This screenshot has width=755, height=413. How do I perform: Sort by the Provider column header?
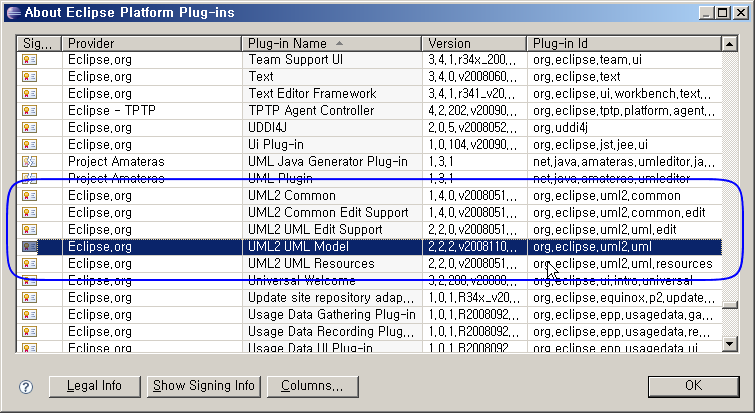click(x=150, y=43)
